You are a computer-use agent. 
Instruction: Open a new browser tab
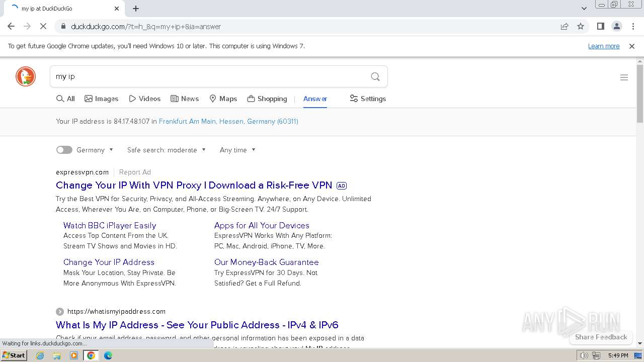click(x=136, y=9)
